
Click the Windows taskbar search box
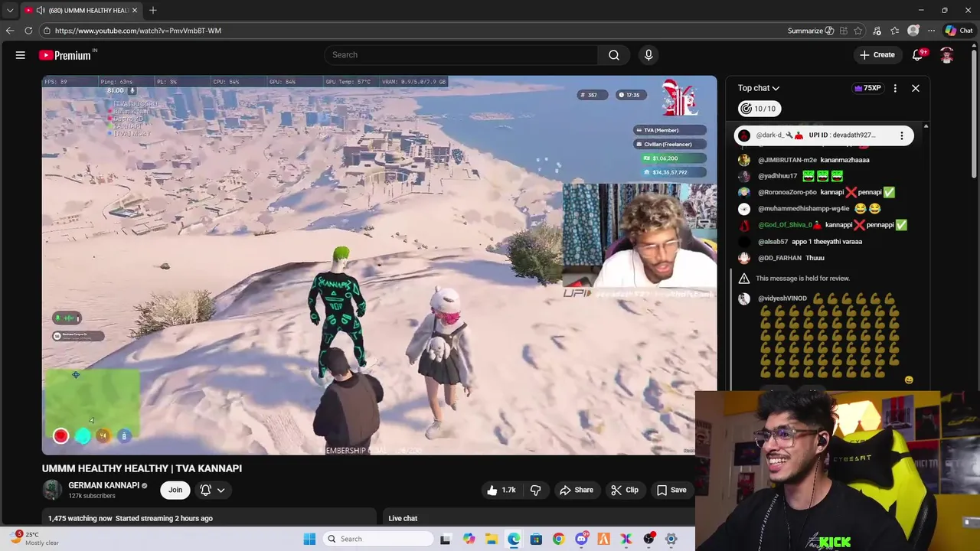coord(377,539)
